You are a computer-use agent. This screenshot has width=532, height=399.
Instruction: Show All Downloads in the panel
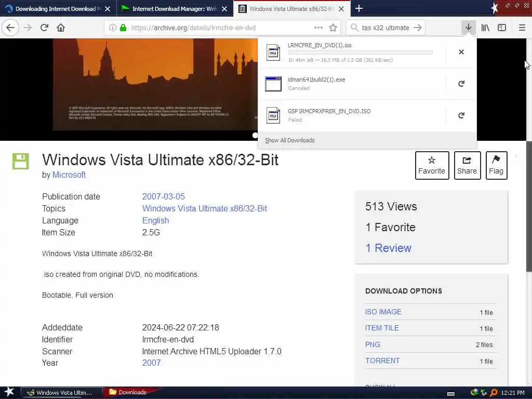tap(290, 140)
